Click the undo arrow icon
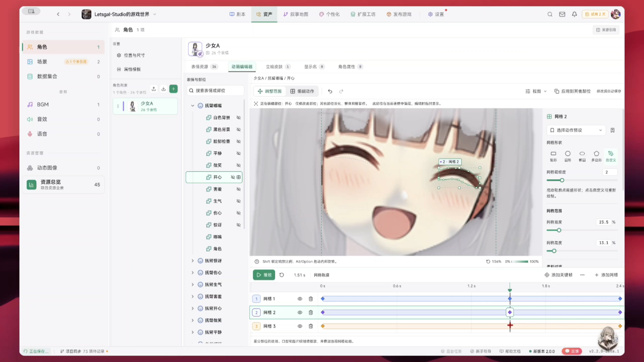 tap(330, 91)
